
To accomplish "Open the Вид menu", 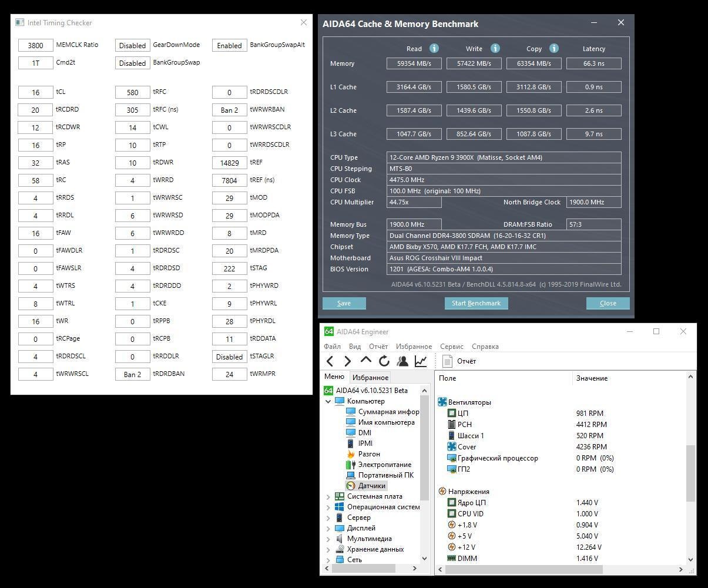I will [x=355, y=347].
